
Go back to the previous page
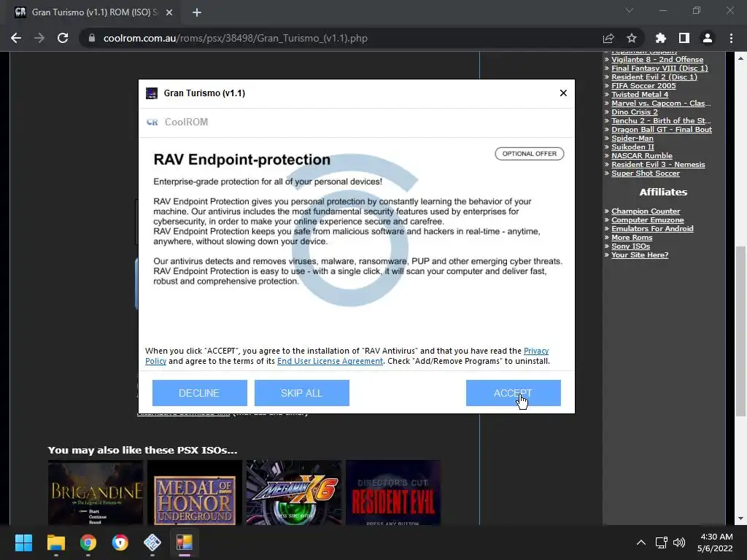point(16,38)
